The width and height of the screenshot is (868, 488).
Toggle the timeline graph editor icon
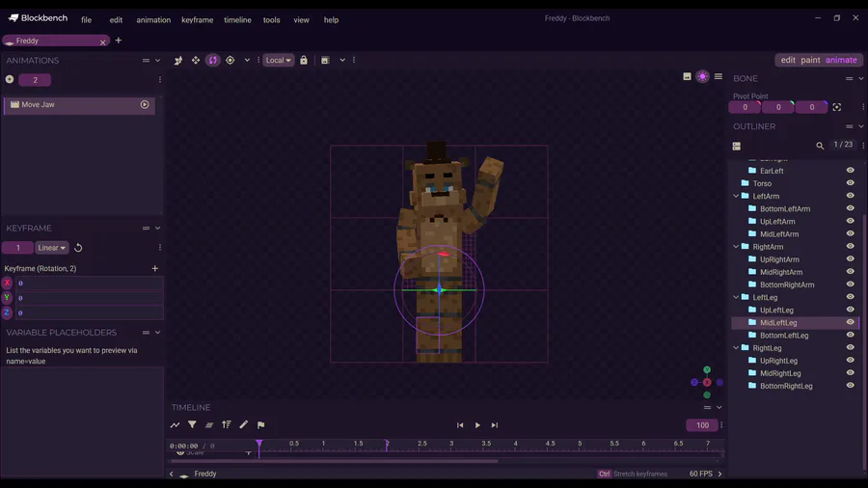(175, 425)
